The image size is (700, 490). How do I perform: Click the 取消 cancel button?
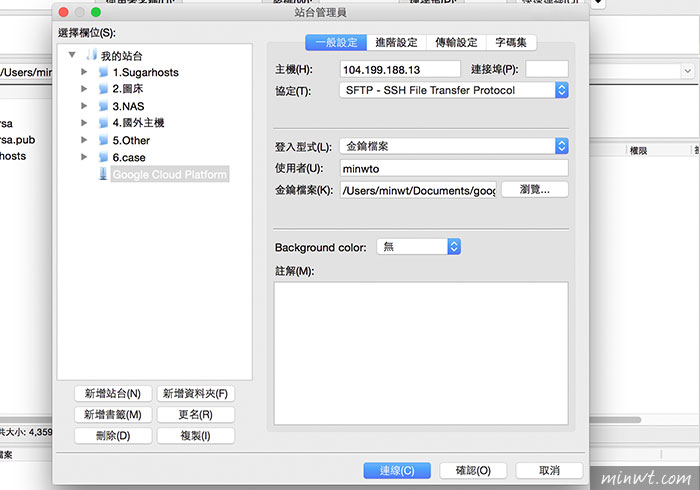pyautogui.click(x=549, y=470)
